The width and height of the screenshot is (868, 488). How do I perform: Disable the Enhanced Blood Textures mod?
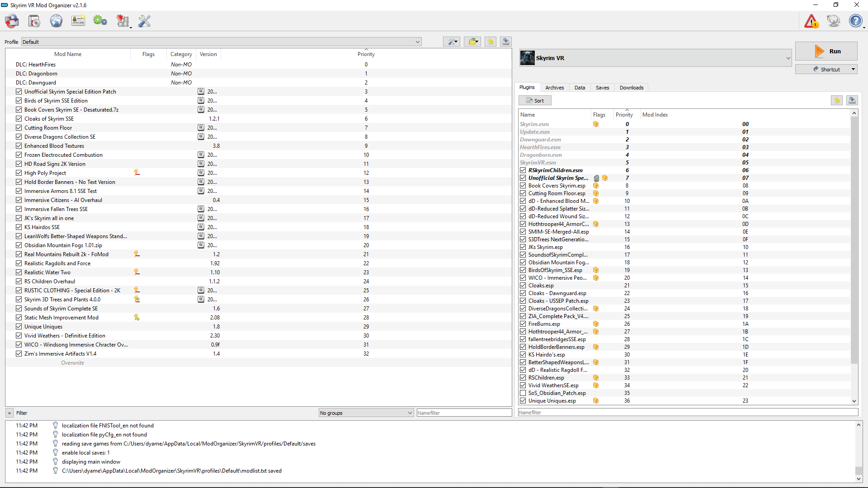coord(19,145)
